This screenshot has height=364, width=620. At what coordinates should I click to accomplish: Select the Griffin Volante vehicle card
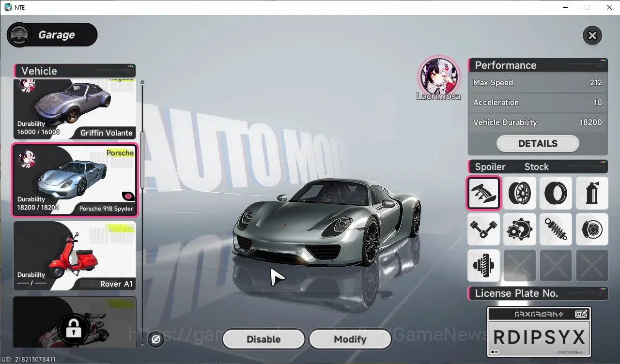pos(75,109)
